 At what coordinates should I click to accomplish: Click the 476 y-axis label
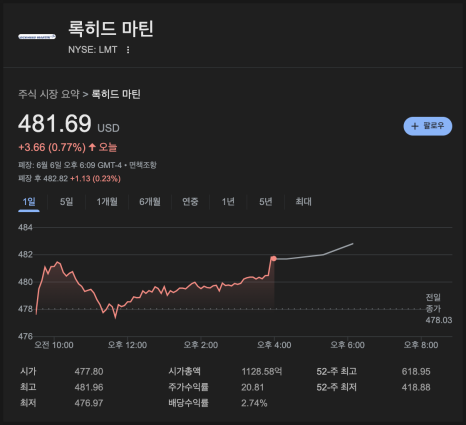[x=25, y=336]
